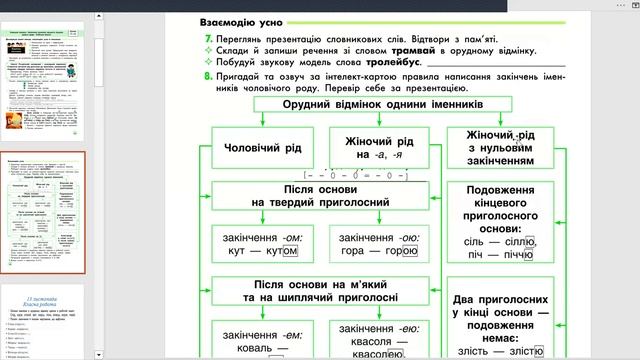
Task: Select the highlighted diagram page thumbnail
Action: coord(43,212)
